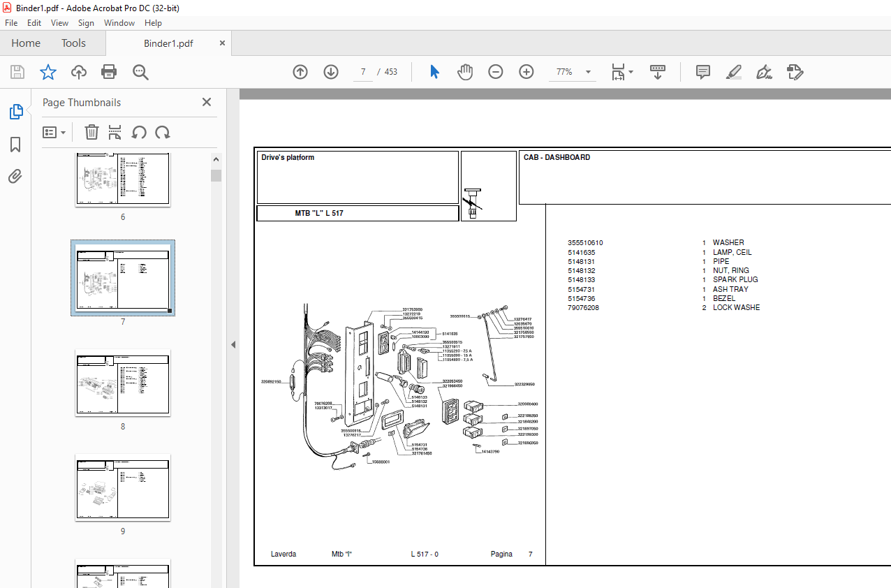The width and height of the screenshot is (891, 588).
Task: Switch to the Home tab
Action: coord(26,43)
